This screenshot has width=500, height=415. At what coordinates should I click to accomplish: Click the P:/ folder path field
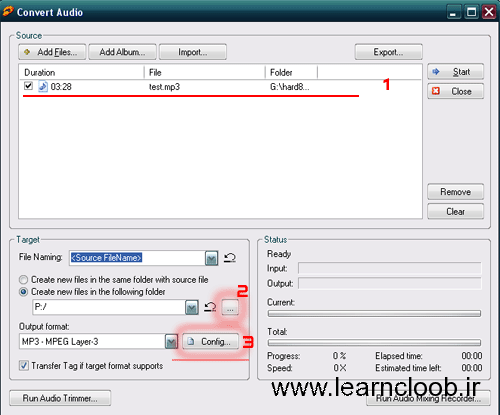[109, 307]
